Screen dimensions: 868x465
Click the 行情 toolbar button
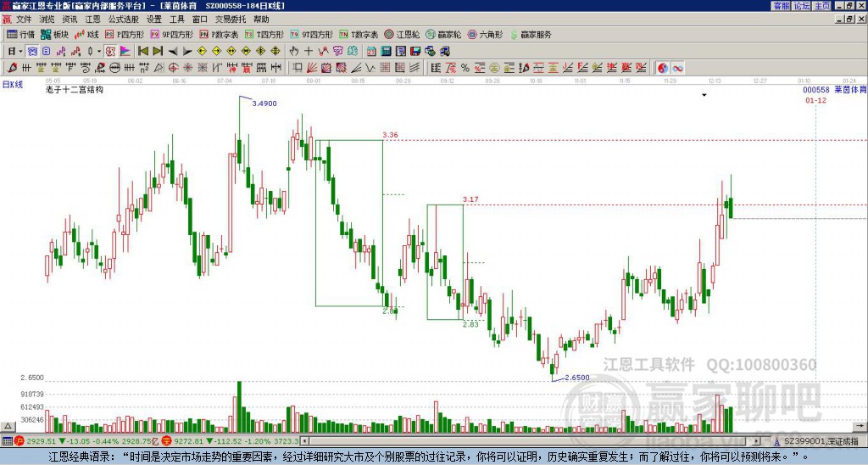click(20, 34)
